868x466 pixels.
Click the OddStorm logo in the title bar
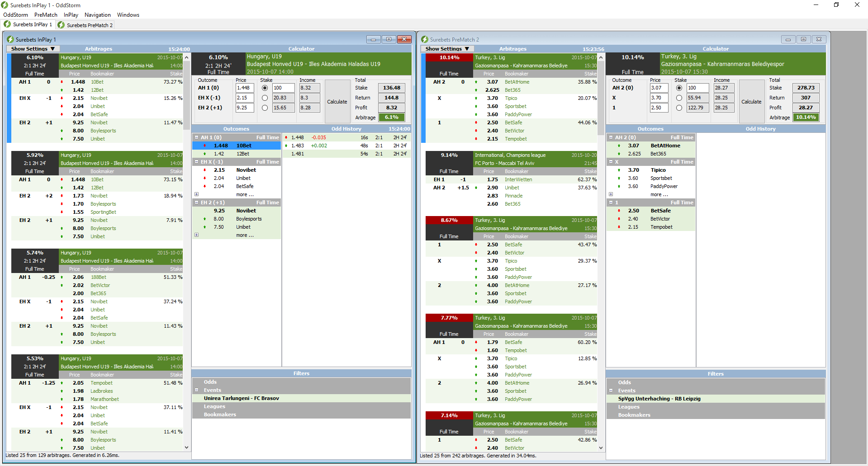coord(5,5)
